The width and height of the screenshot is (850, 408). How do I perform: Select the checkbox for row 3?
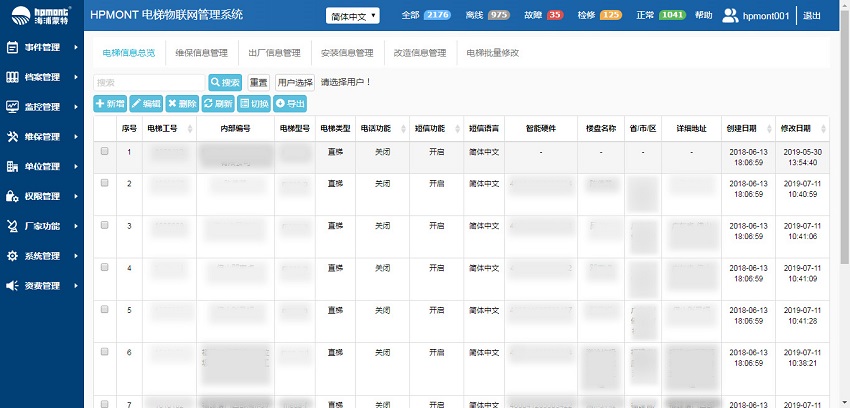(105, 225)
